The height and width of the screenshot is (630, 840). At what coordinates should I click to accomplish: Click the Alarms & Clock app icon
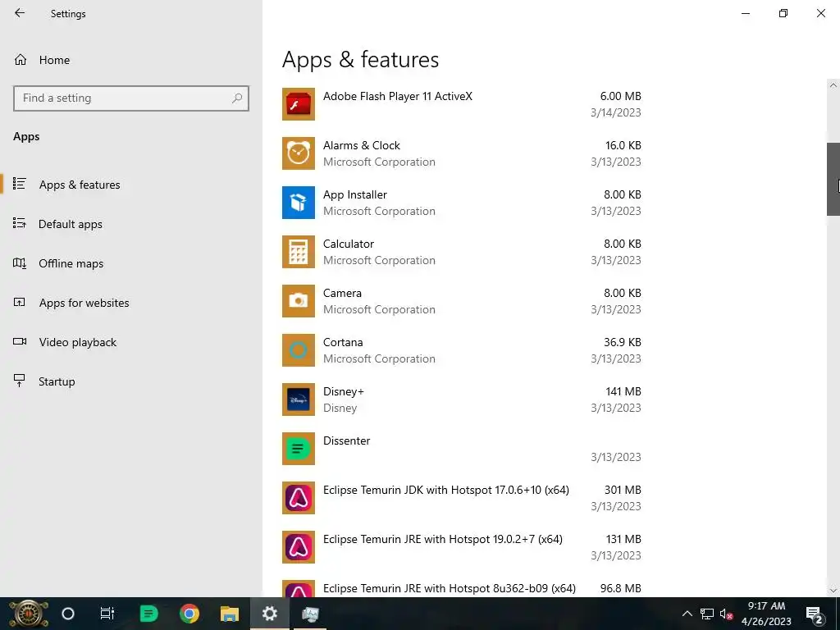[x=299, y=153]
